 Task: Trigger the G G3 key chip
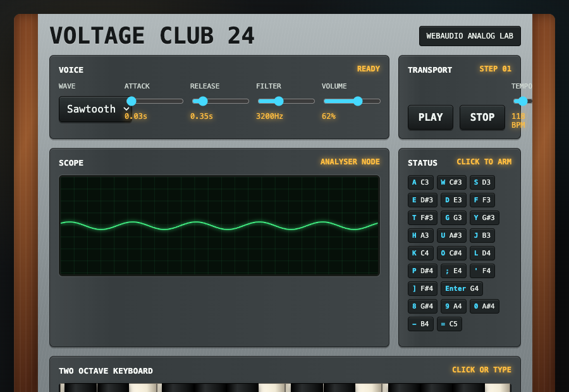453,217
